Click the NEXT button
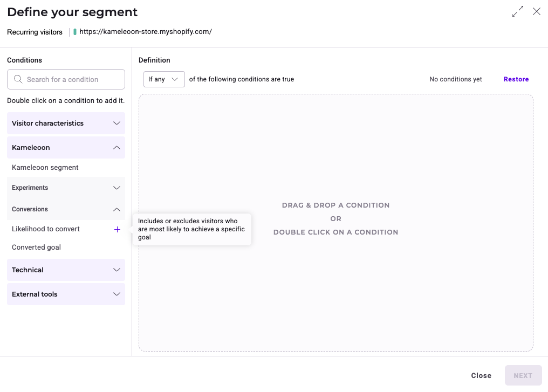 tap(523, 376)
